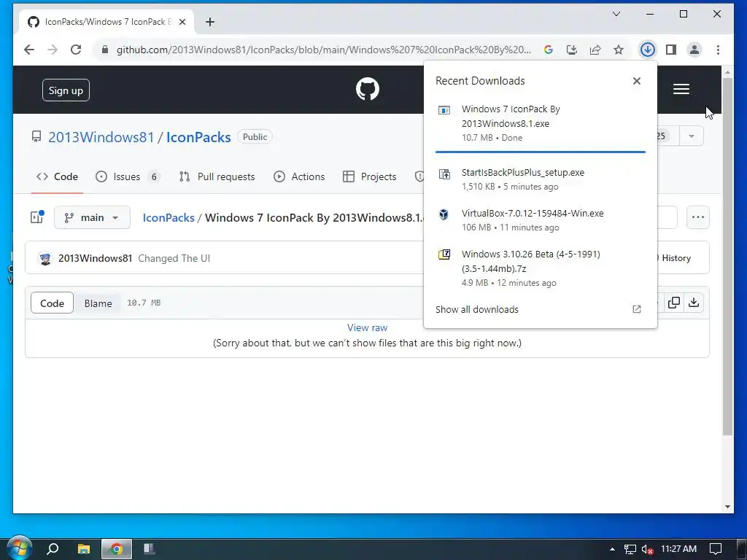View file History

point(676,258)
